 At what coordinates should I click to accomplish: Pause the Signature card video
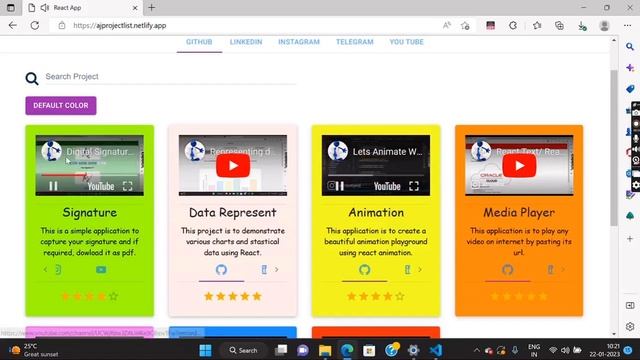coord(53,186)
